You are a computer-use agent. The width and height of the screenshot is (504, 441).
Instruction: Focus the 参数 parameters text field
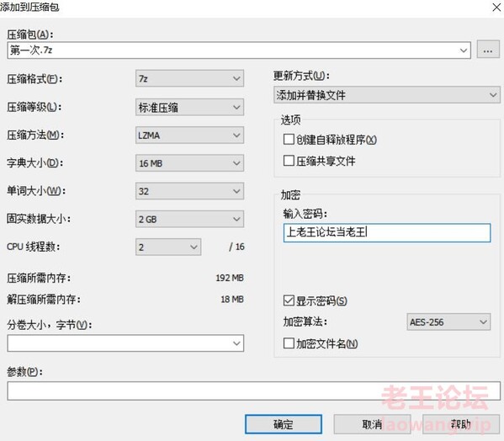pyautogui.click(x=253, y=391)
